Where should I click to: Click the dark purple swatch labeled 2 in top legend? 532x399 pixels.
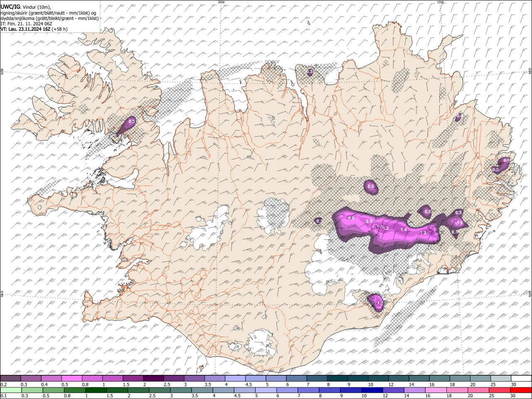(x=153, y=378)
